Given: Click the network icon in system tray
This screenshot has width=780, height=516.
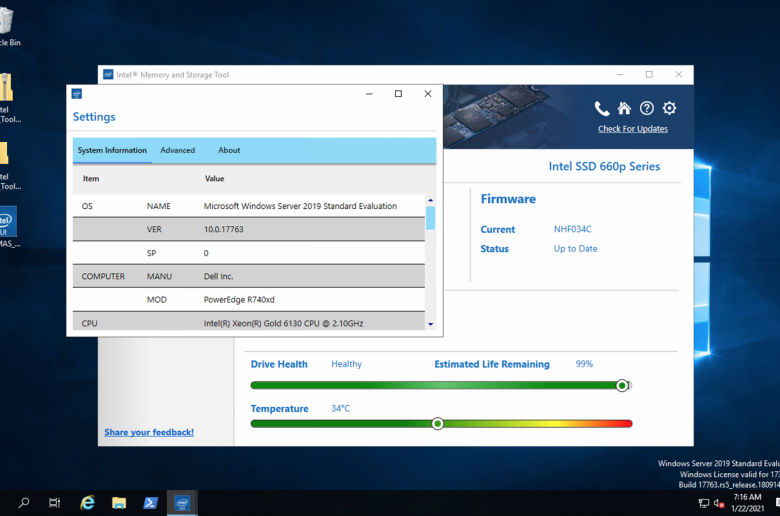Looking at the screenshot, I should (x=703, y=503).
